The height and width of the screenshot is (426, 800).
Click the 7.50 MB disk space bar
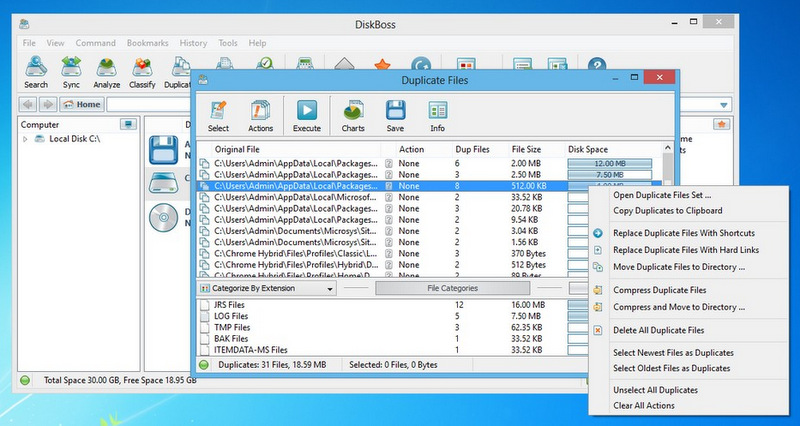610,175
